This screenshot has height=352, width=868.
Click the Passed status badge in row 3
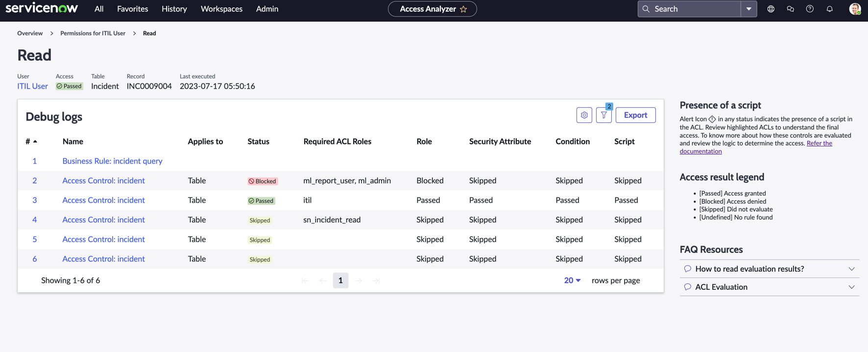click(261, 201)
